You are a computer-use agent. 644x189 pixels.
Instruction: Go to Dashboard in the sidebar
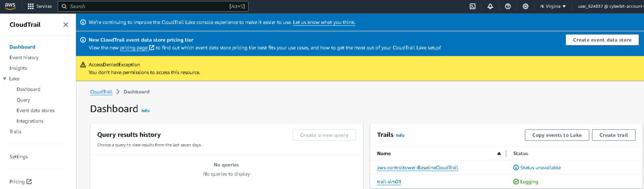[22, 47]
